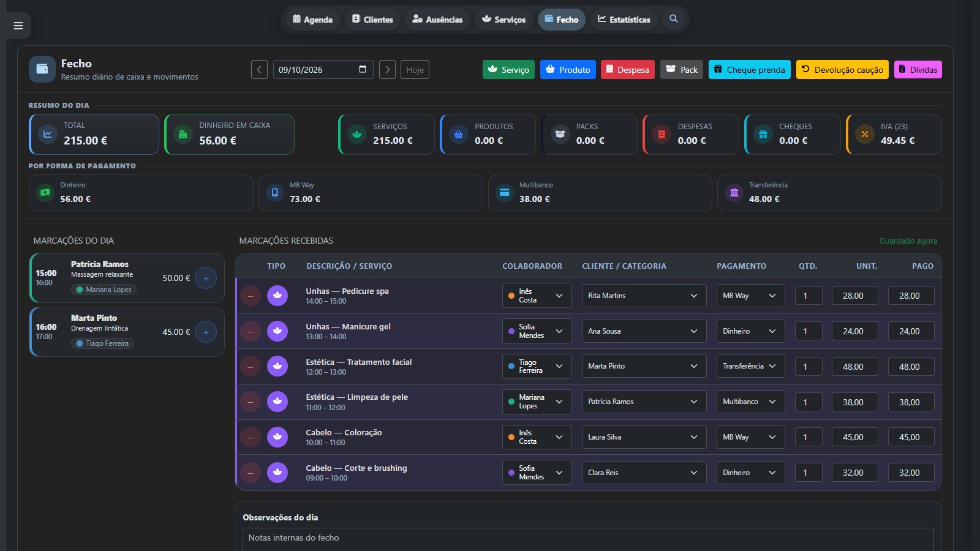Add Patrícia Ramos appointment with plus icon

coord(206,279)
